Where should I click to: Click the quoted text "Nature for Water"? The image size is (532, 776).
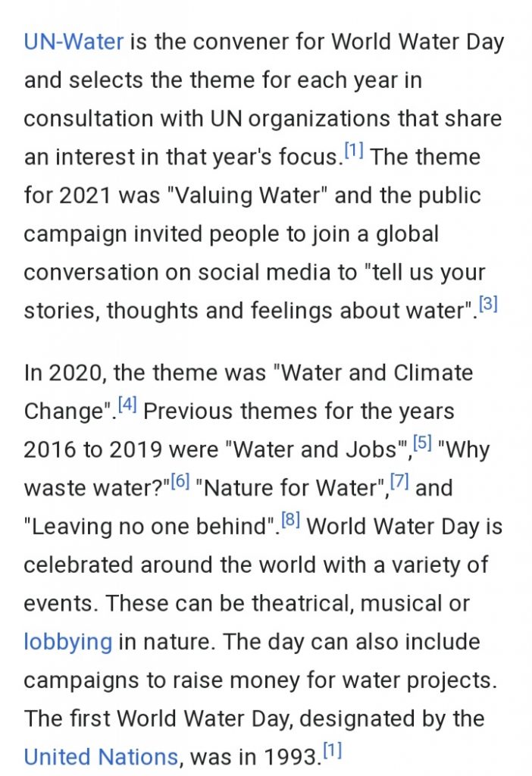(x=292, y=488)
